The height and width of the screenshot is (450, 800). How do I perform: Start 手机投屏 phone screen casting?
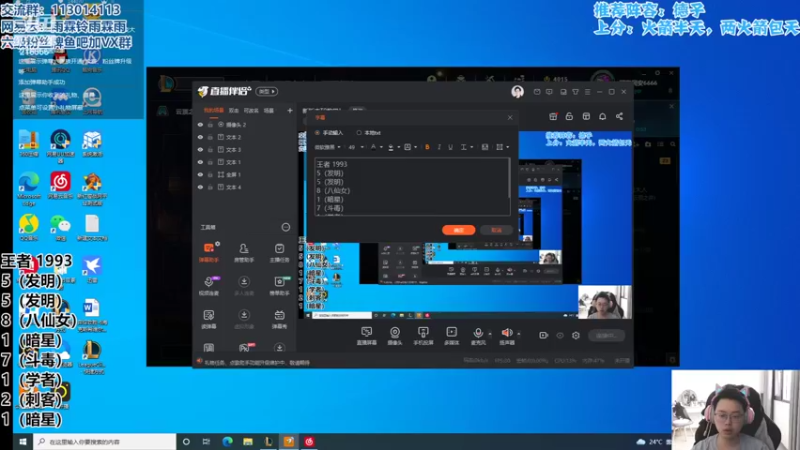click(423, 336)
